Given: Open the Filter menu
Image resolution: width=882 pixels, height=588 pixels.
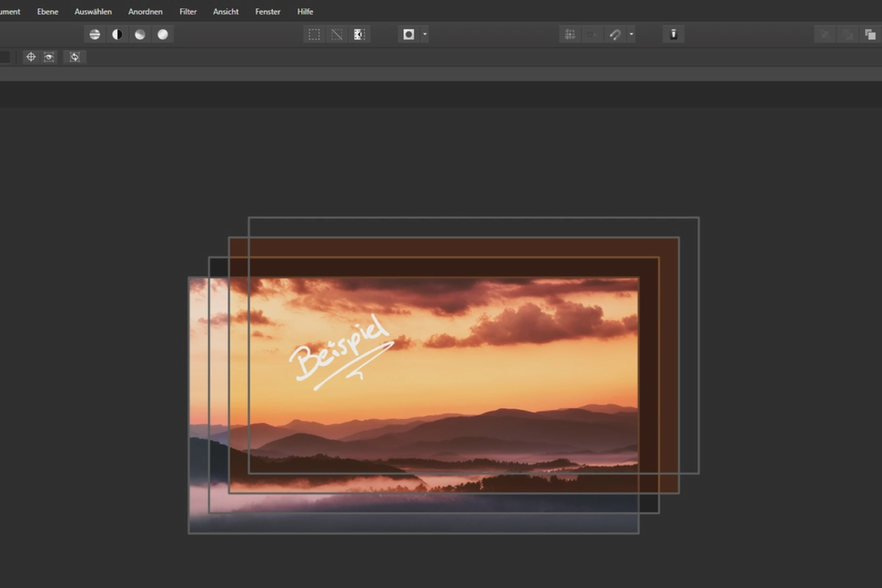Looking at the screenshot, I should click(x=188, y=12).
